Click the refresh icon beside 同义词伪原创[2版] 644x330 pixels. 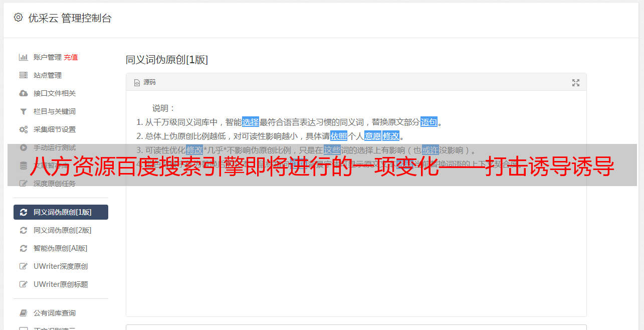23,230
